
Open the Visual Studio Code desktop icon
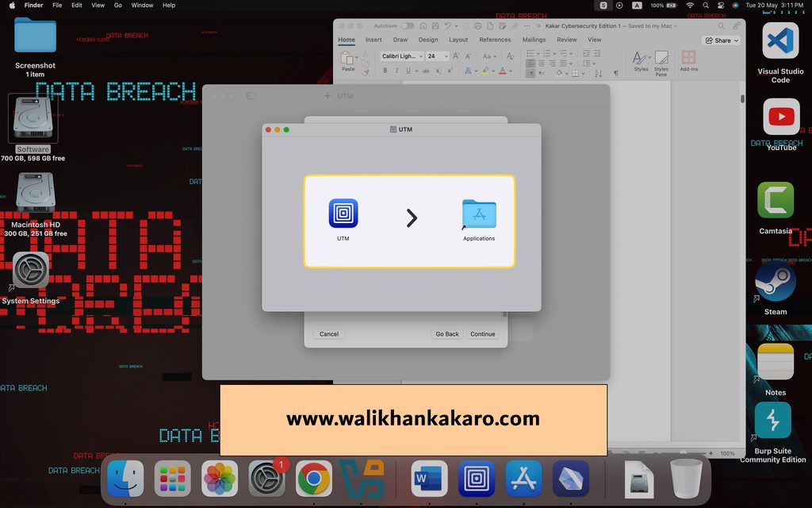click(x=780, y=40)
